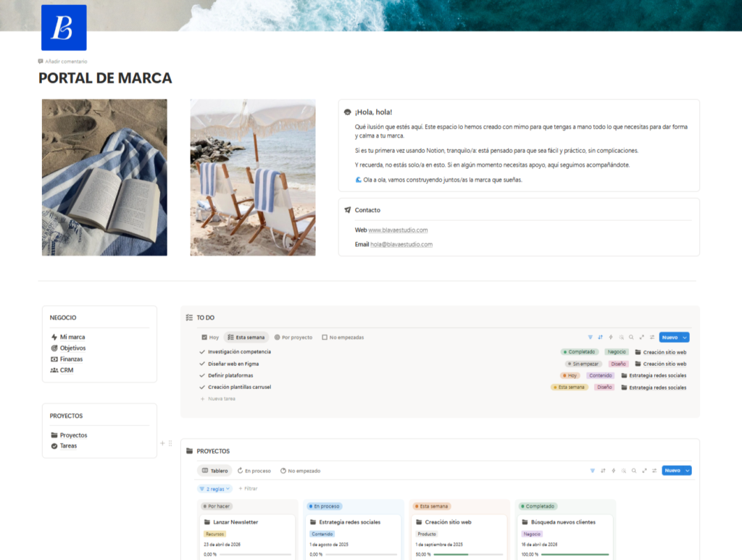
Task: Check off the Definir plataformas task
Action: [x=202, y=375]
